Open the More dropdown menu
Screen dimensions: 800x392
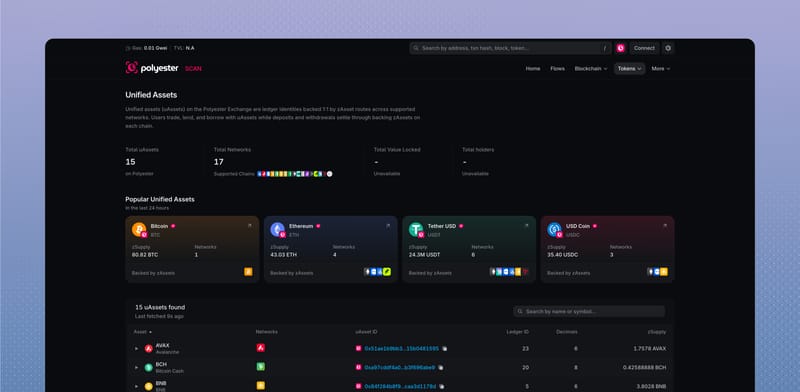661,68
